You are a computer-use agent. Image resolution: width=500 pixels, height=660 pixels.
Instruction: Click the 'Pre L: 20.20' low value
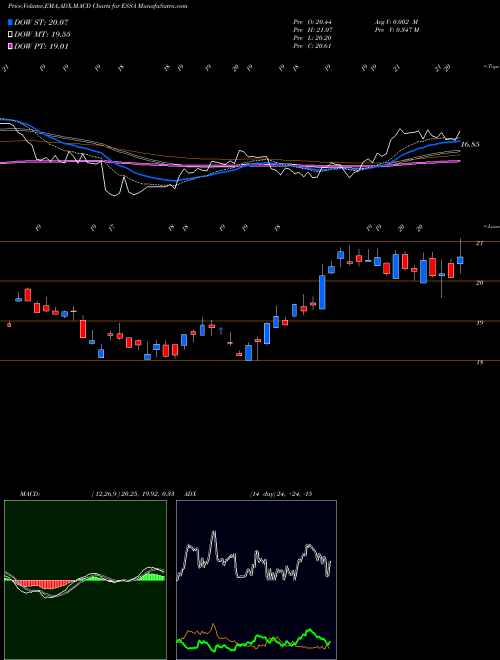[x=312, y=38]
